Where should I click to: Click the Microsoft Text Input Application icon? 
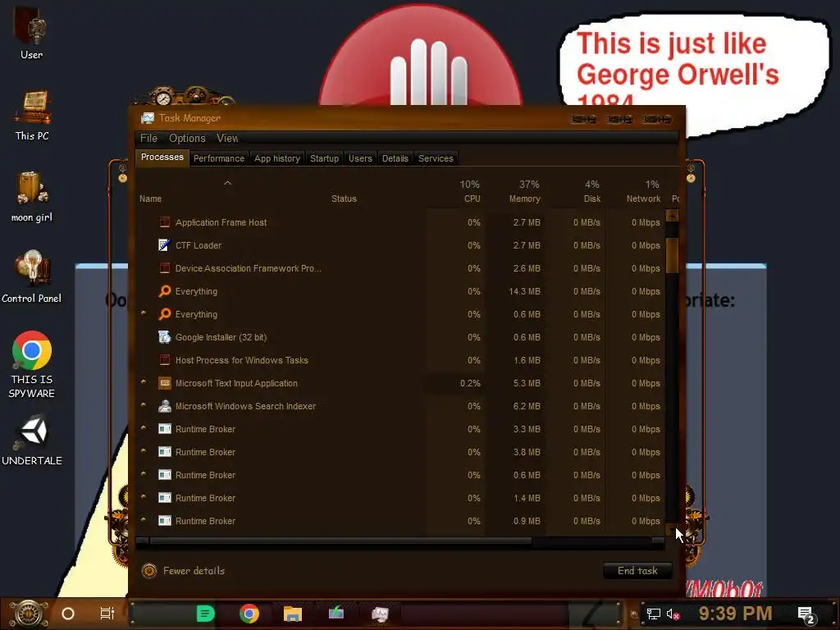click(x=164, y=383)
